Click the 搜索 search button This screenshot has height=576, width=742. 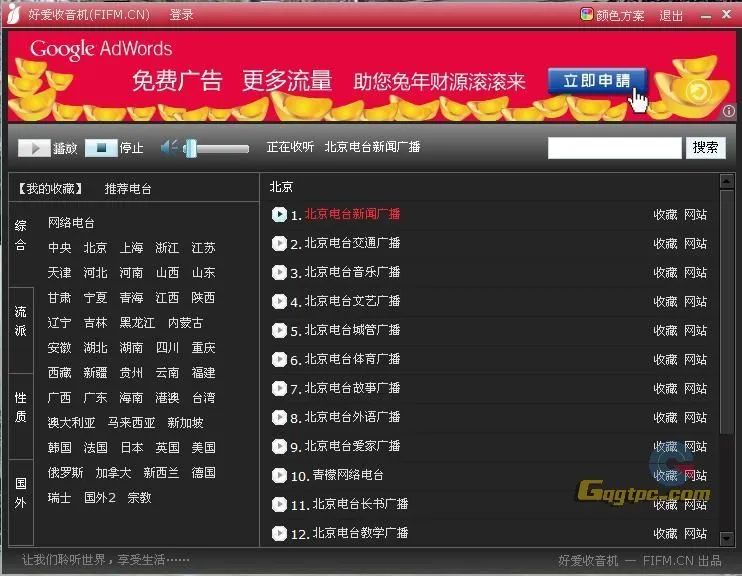706,148
